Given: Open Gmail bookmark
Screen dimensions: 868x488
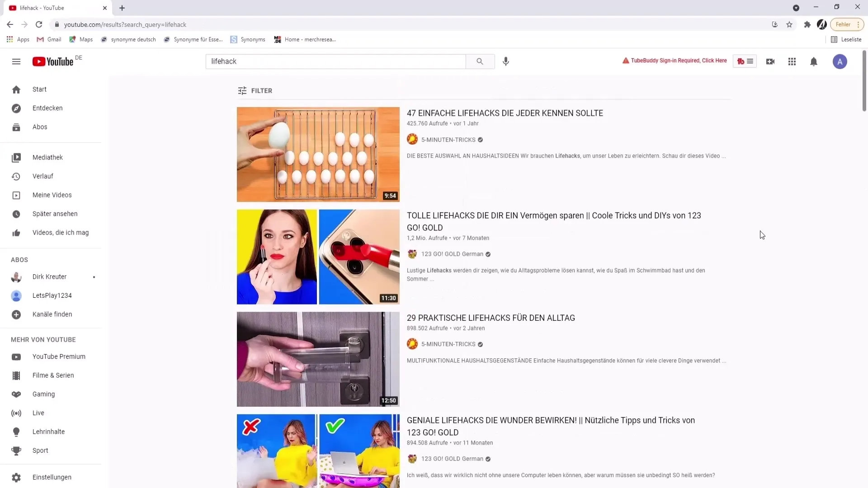Looking at the screenshot, I should click(49, 40).
